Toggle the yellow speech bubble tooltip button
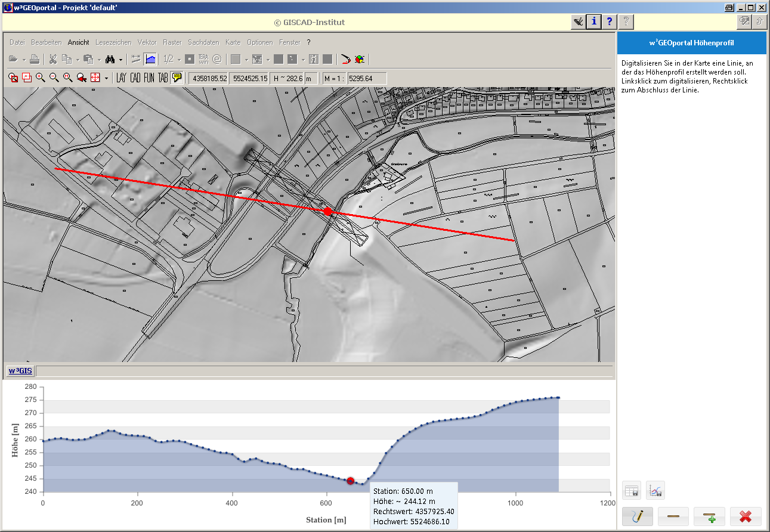This screenshot has width=770, height=532. (177, 78)
